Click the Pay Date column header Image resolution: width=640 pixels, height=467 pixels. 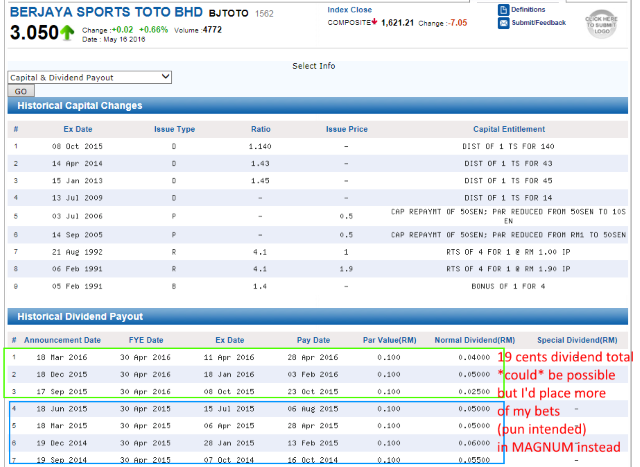pyautogui.click(x=313, y=340)
